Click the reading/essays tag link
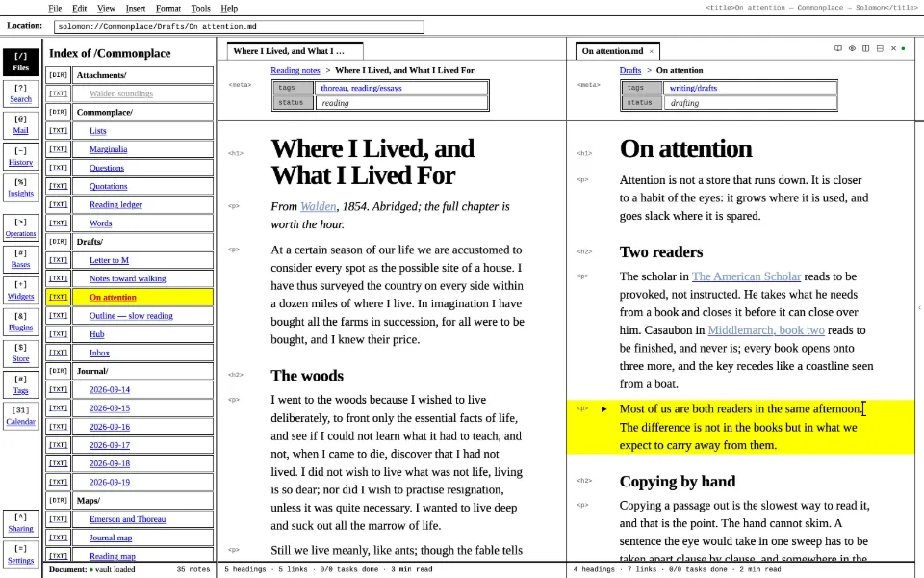This screenshot has height=578, width=924. pos(376,88)
